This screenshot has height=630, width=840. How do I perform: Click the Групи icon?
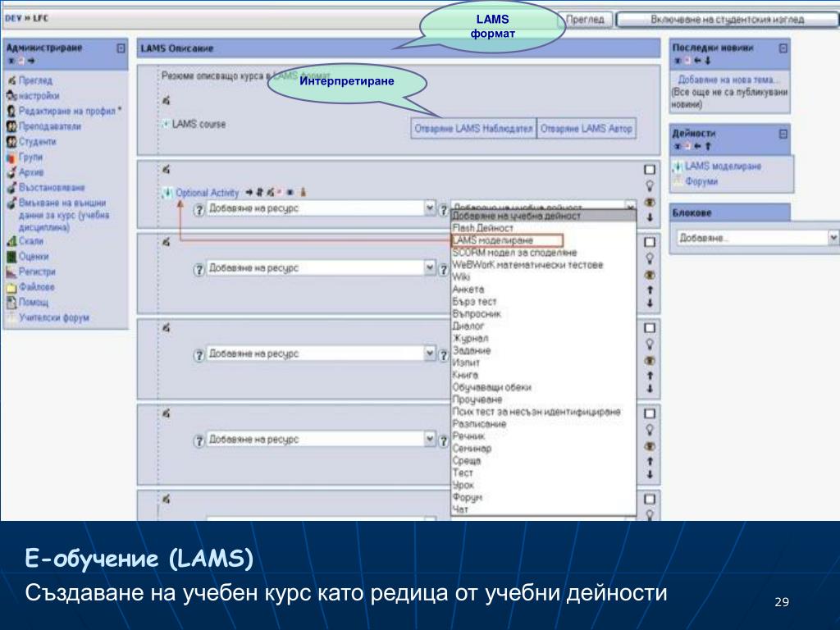point(11,157)
